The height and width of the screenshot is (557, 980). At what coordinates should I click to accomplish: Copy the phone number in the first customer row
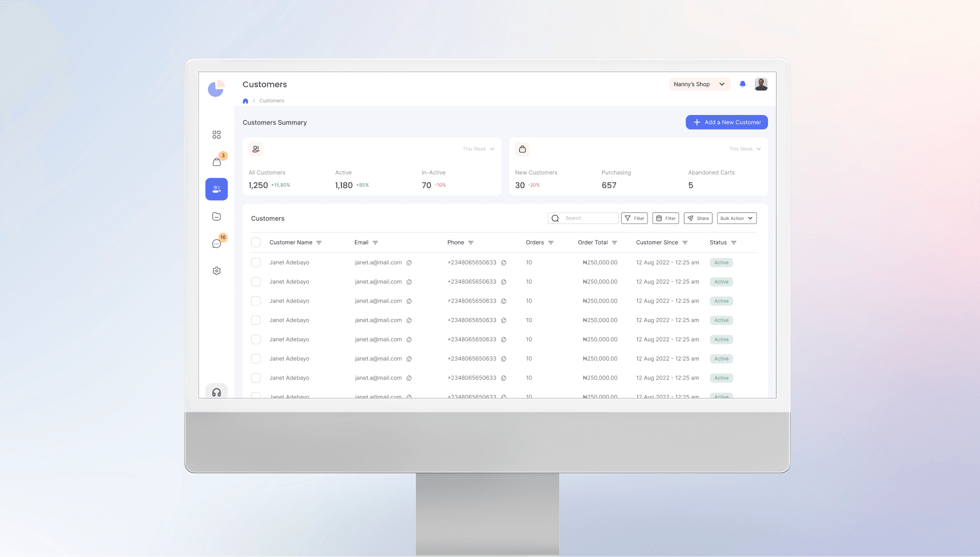(503, 262)
